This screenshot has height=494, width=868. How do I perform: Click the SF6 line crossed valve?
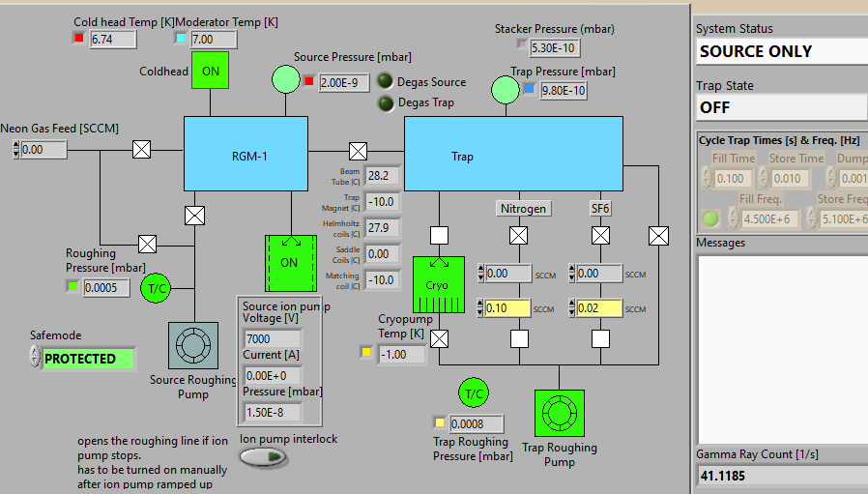pyautogui.click(x=600, y=235)
